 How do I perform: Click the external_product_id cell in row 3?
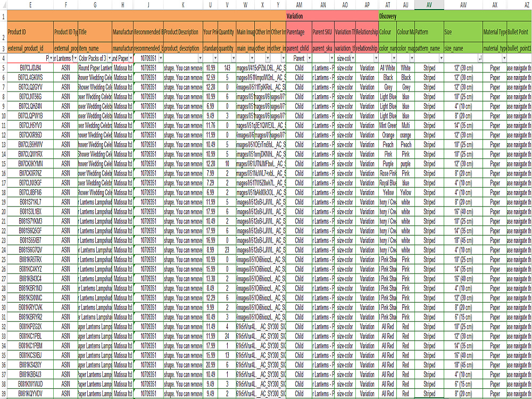pos(30,48)
